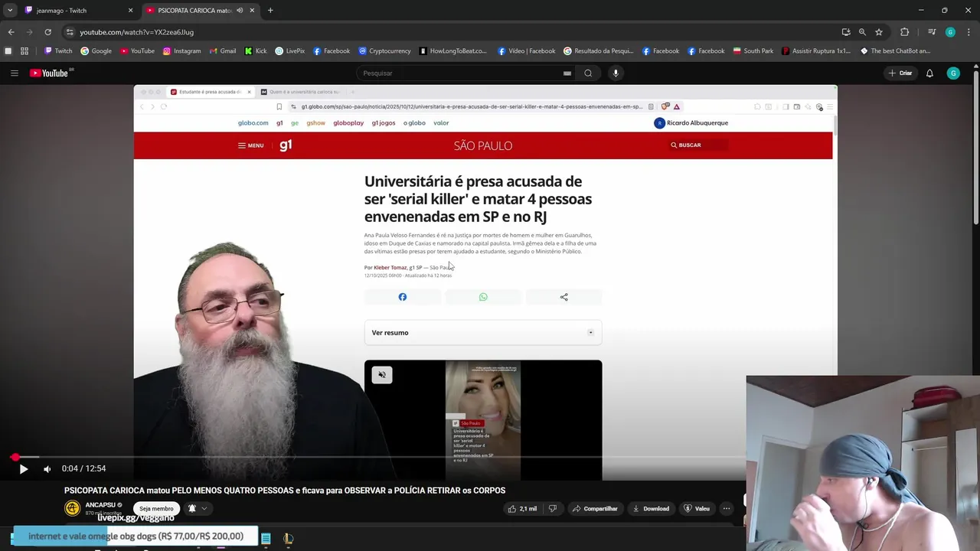This screenshot has height=551, width=980.
Task: Open the browser extensions puzzle icon
Action: click(904, 32)
